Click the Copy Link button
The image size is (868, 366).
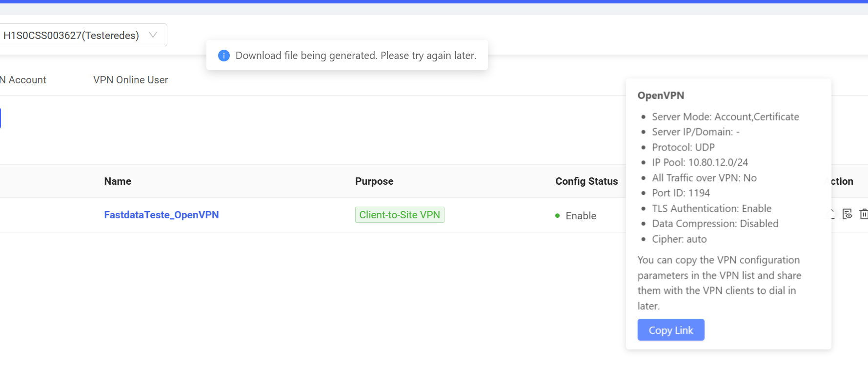[671, 330]
